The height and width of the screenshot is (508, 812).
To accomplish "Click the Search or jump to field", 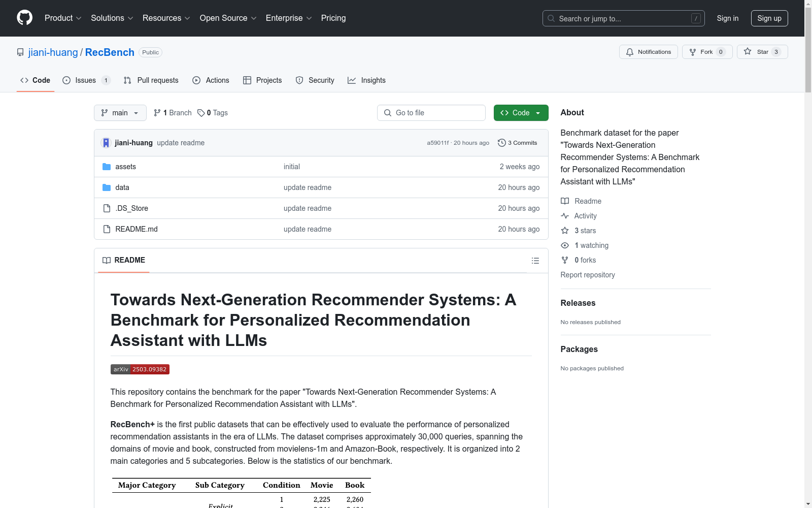I will [624, 18].
